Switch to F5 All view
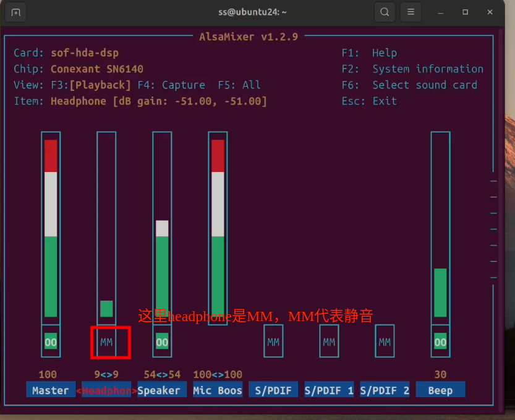515x420 pixels. coord(239,85)
